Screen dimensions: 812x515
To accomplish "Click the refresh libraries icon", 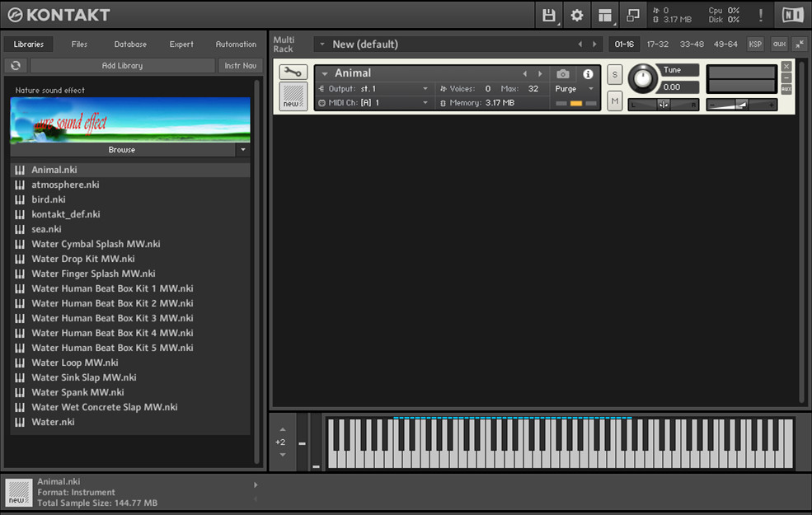I will [16, 65].
